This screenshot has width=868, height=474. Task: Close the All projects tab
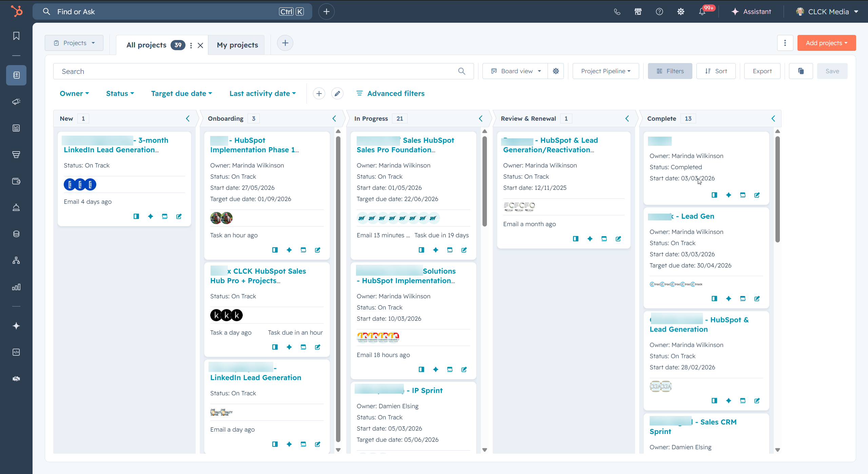[x=200, y=45]
